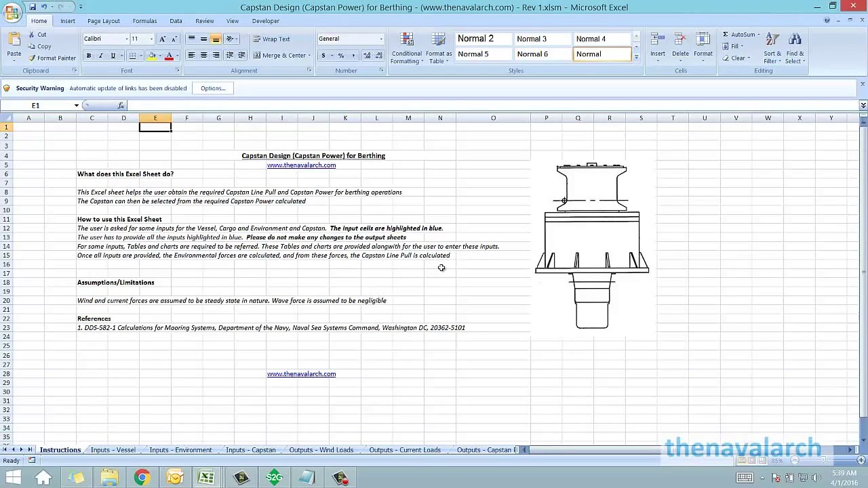Click the Decrease Font Size icon
868x488 pixels.
point(174,39)
